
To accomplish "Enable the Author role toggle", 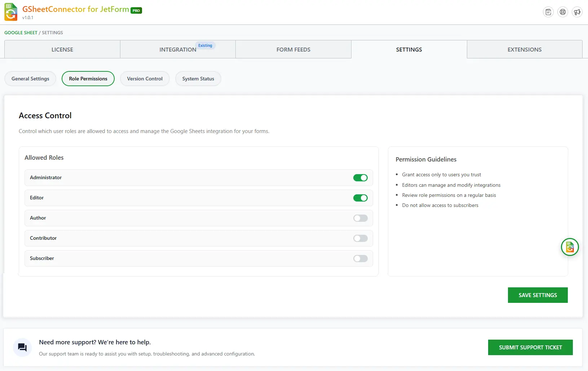I will click(360, 218).
